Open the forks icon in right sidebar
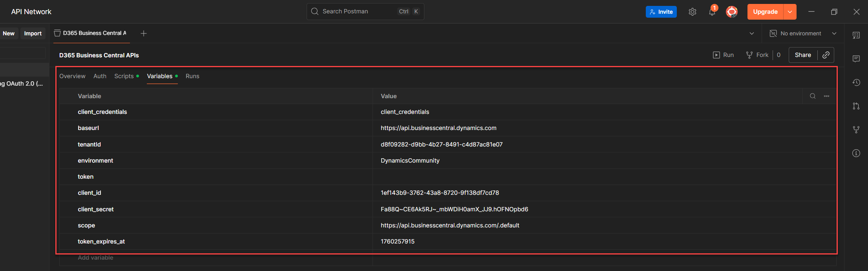 pos(856,130)
